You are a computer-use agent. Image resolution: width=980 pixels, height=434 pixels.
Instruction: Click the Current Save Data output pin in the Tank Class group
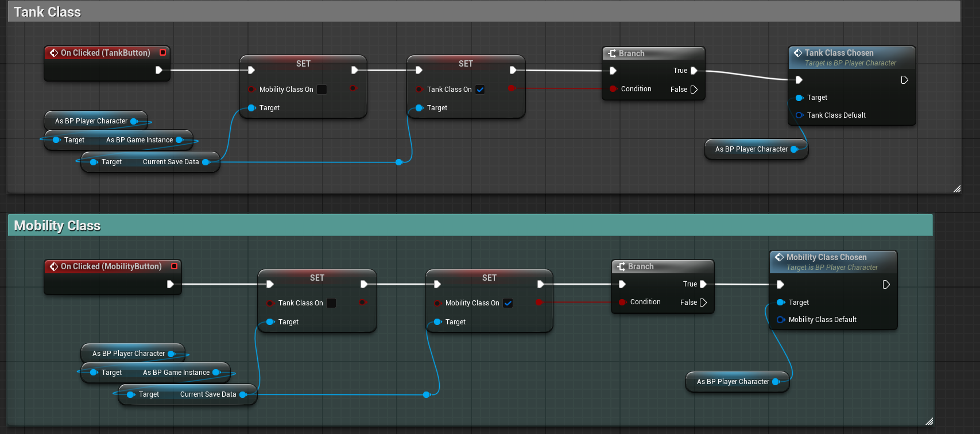[206, 162]
